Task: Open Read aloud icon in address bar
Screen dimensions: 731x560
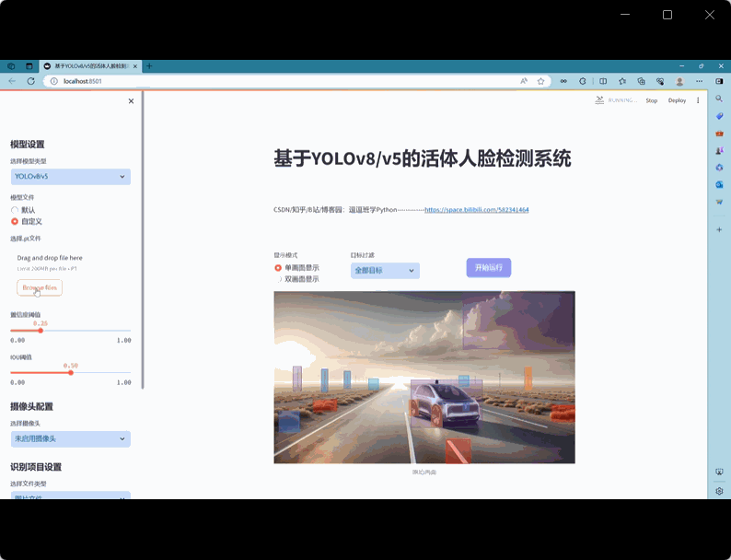Action: point(524,81)
